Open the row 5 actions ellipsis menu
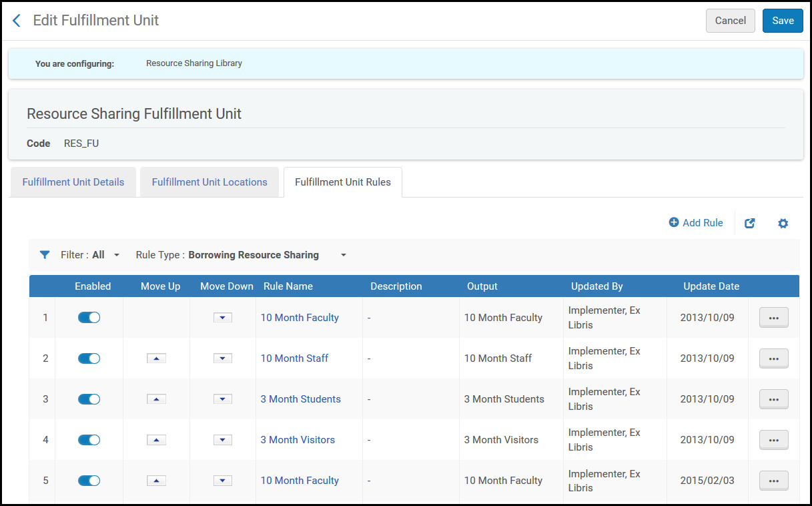 [x=773, y=481]
